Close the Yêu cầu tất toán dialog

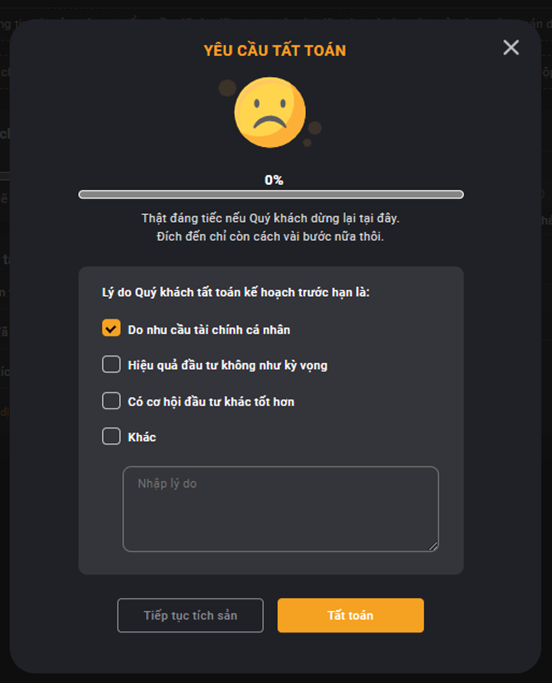(x=511, y=47)
